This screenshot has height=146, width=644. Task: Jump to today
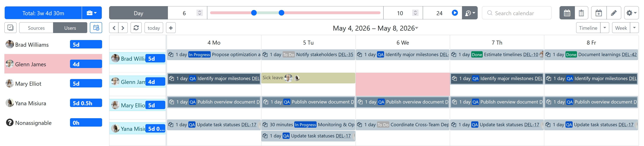click(154, 28)
